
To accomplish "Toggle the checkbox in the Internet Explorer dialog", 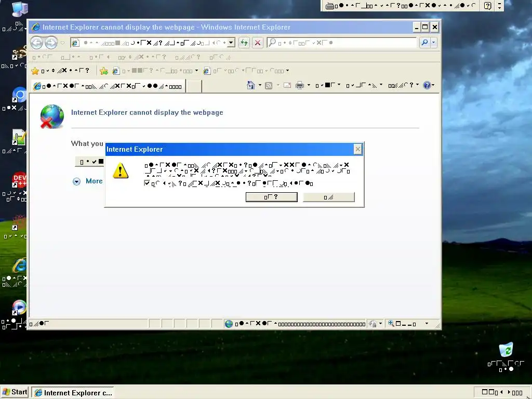I will coord(147,183).
